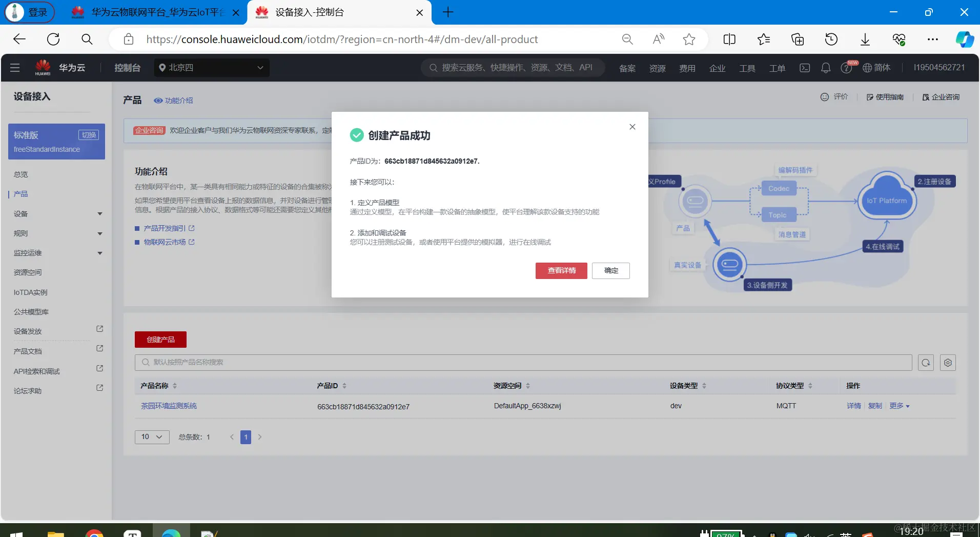Open 详情 for the 茶园环境监测系统 row

coord(854,406)
